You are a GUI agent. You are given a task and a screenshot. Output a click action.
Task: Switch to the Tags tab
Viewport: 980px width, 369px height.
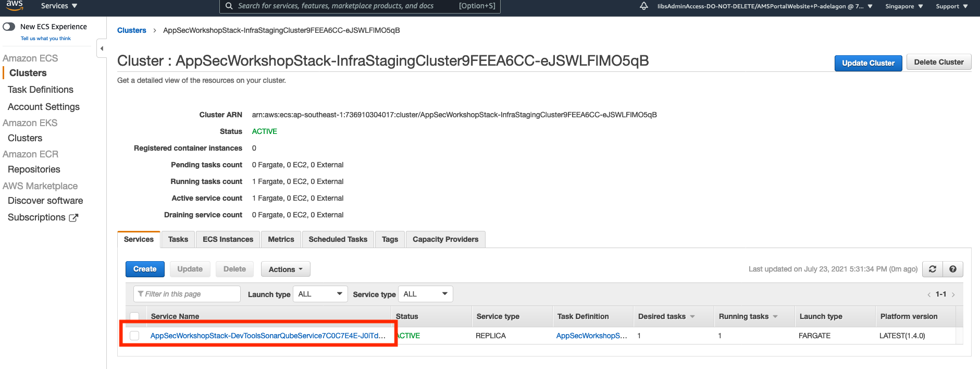click(x=390, y=239)
